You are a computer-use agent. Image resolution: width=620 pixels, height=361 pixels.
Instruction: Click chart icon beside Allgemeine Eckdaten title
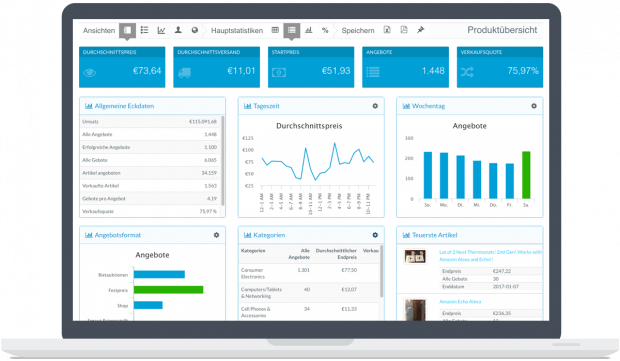click(x=89, y=106)
